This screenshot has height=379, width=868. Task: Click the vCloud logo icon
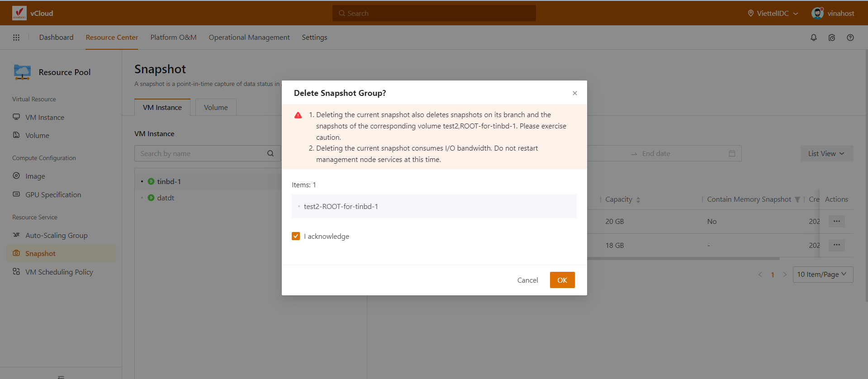coord(19,13)
